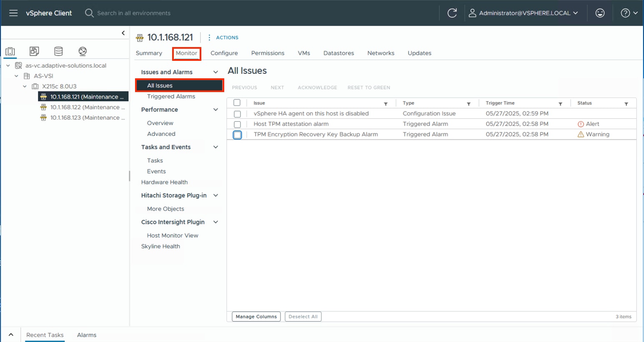Open the host ACTIONS menu
This screenshot has height=342, width=644.
coord(223,37)
